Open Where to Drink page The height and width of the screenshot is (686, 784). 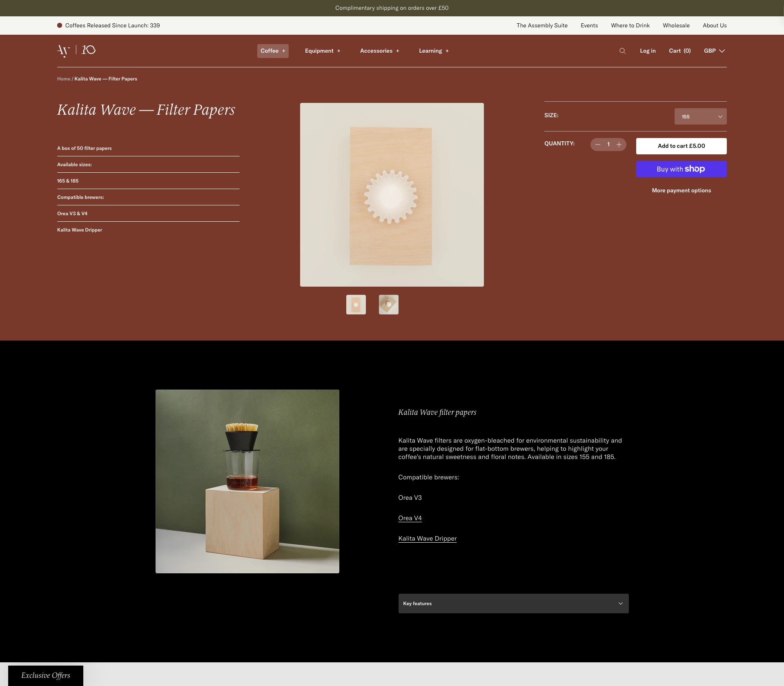click(x=630, y=25)
